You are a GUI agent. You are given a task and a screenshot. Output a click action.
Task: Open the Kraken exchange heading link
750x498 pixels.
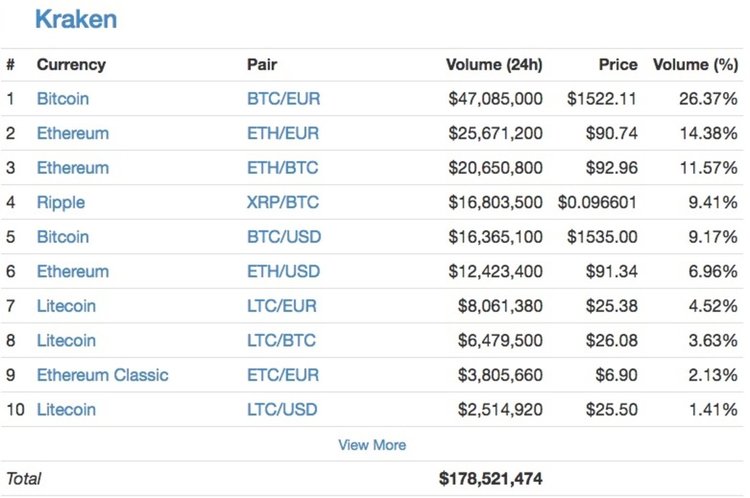click(75, 18)
